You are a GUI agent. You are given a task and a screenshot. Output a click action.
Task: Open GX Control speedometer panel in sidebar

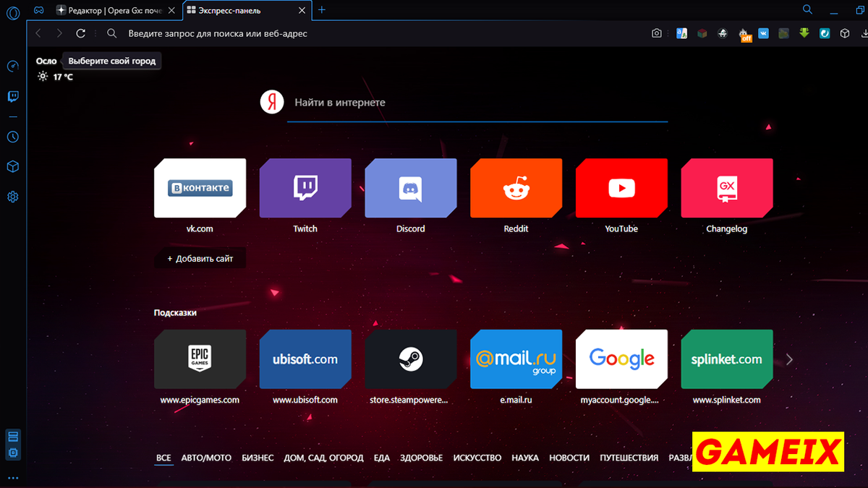pyautogui.click(x=12, y=67)
